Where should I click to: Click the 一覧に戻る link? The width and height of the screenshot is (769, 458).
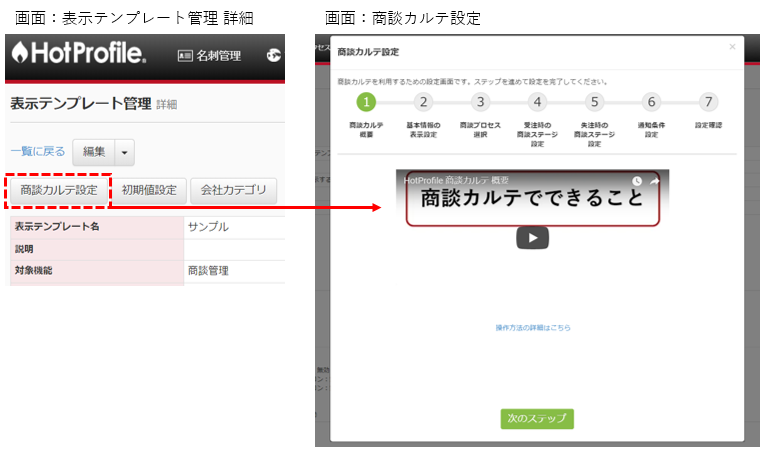pyautogui.click(x=38, y=152)
